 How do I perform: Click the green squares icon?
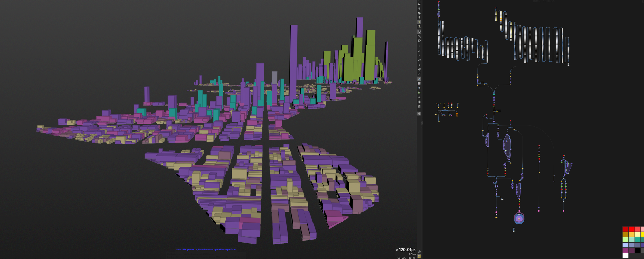tap(419, 93)
